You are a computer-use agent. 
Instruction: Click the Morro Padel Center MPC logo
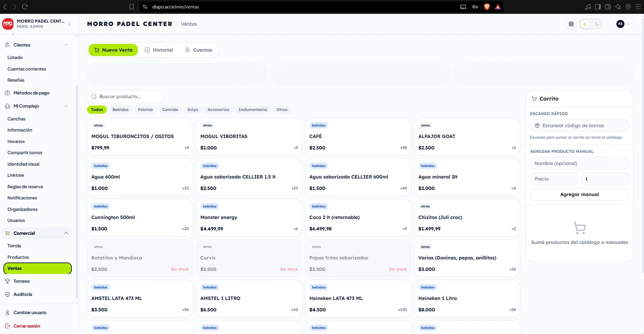click(8, 24)
